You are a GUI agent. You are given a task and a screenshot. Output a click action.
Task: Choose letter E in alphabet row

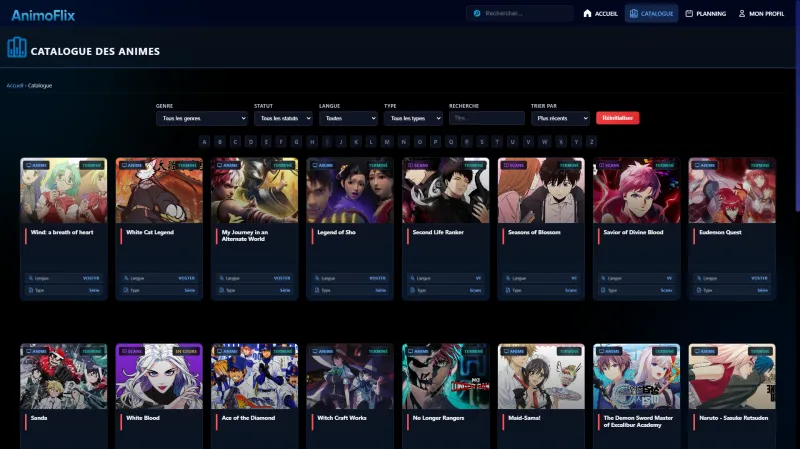[x=266, y=142]
